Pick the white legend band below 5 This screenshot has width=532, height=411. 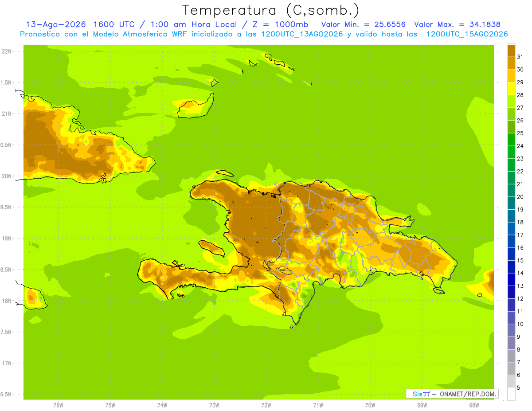click(511, 394)
